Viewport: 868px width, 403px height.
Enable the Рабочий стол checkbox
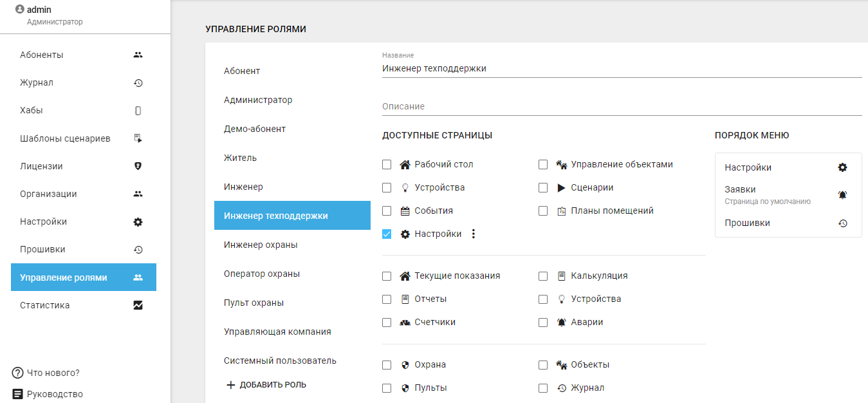tap(387, 164)
